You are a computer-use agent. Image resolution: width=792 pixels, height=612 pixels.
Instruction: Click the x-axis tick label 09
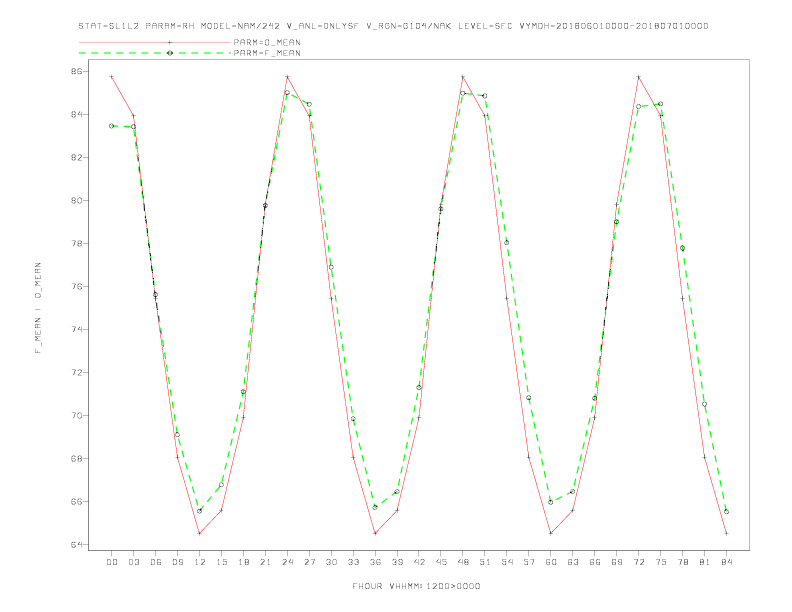[x=177, y=562]
